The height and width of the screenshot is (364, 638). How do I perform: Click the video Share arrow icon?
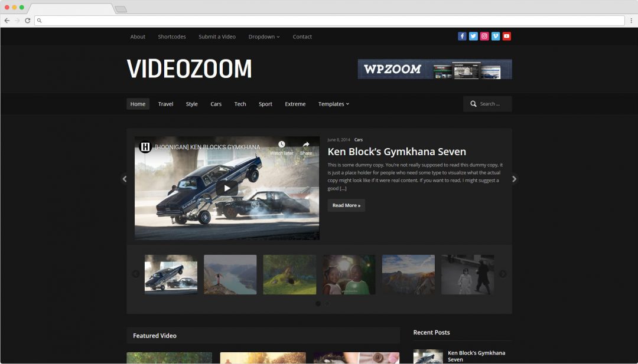306,145
